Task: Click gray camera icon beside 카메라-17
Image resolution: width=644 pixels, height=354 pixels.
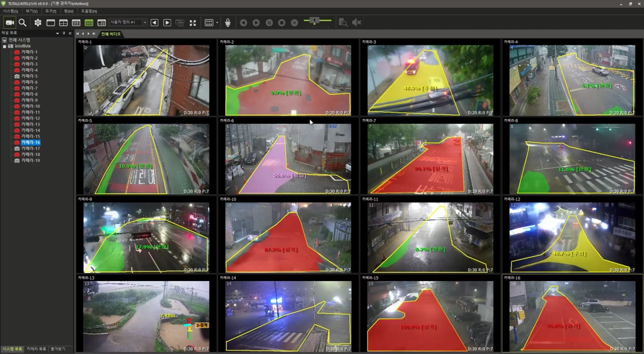Action: (x=17, y=149)
